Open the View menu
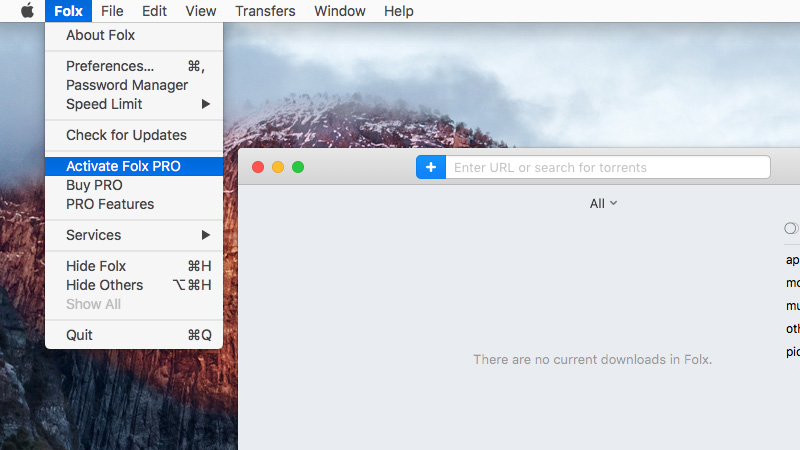The image size is (800, 450). coord(201,11)
